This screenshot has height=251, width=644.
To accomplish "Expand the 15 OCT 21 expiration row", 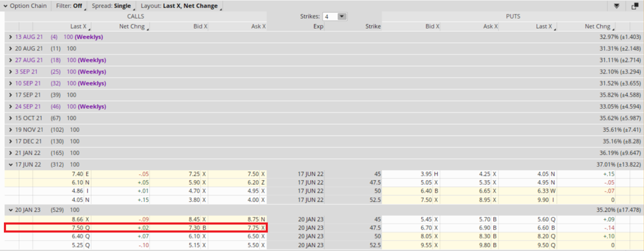I will 11,118.
